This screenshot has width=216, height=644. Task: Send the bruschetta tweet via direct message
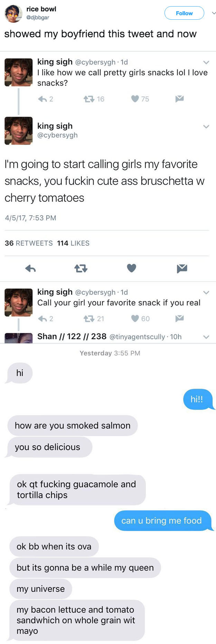click(x=182, y=268)
